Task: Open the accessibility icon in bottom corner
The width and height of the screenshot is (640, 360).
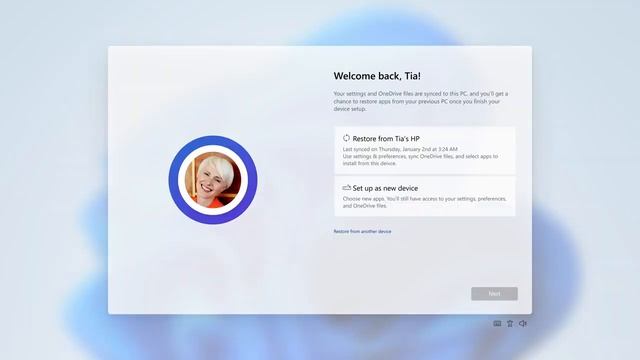Action: click(510, 323)
